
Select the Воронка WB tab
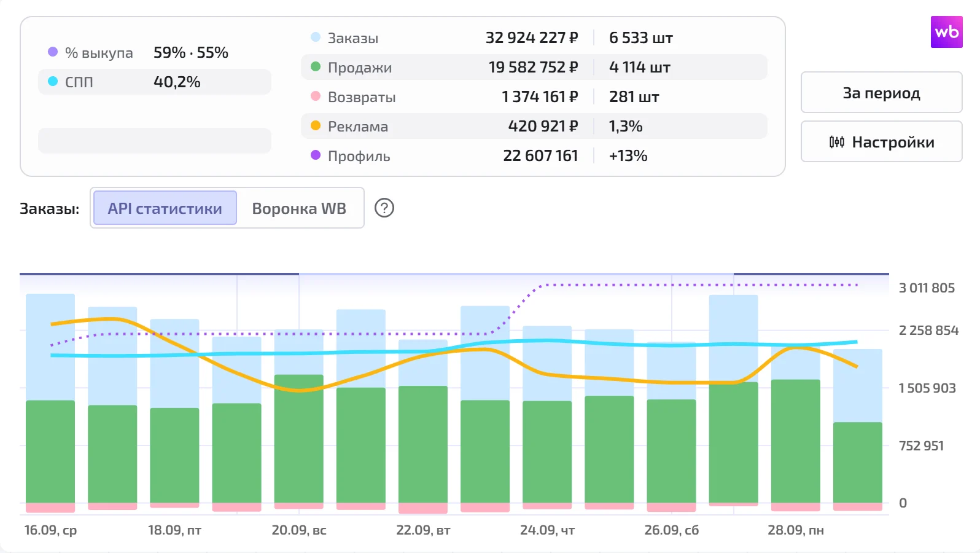(x=299, y=208)
